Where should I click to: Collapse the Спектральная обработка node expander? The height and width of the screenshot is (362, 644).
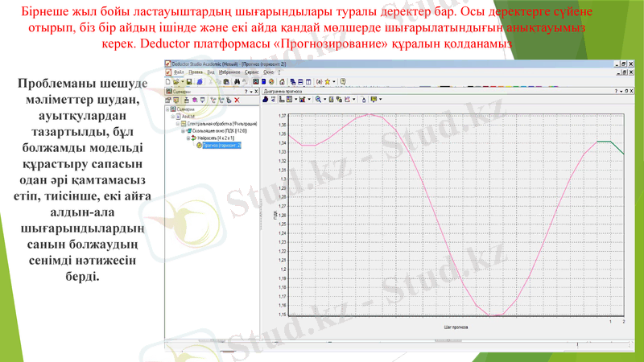tap(178, 124)
